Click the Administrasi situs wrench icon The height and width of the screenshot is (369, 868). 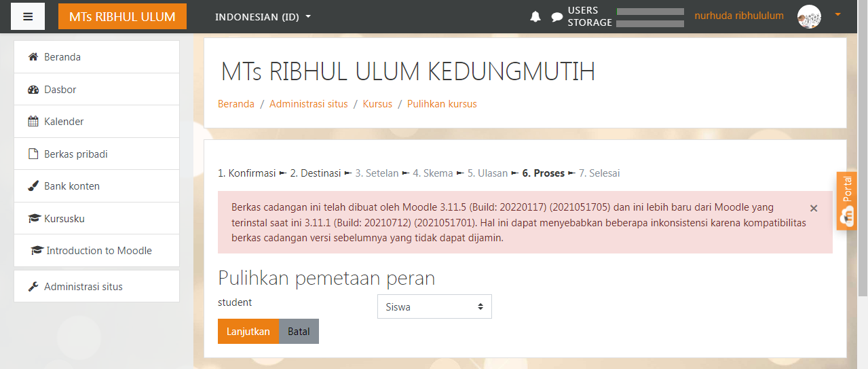pos(33,287)
